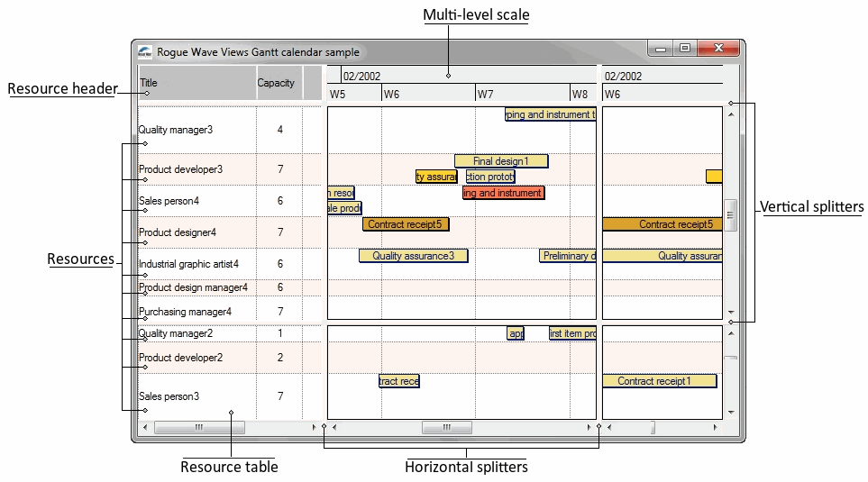The image size is (868, 482).
Task: Click the Capacity column header
Action: coord(277,83)
